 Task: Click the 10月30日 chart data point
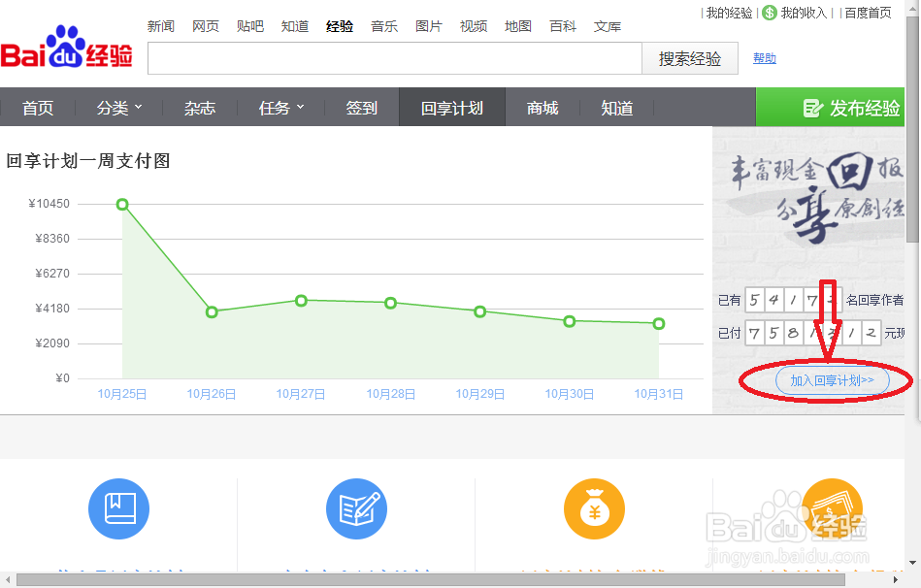(x=569, y=321)
